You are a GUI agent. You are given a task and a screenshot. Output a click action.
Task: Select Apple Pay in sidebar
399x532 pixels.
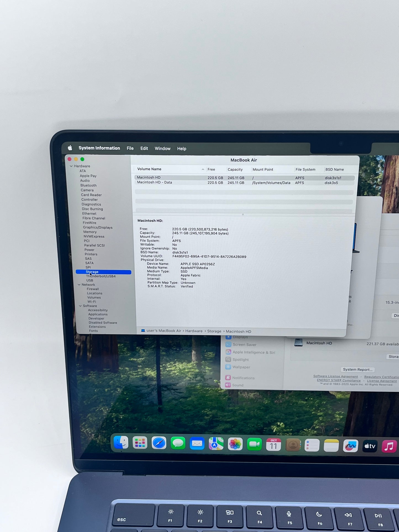point(88,176)
